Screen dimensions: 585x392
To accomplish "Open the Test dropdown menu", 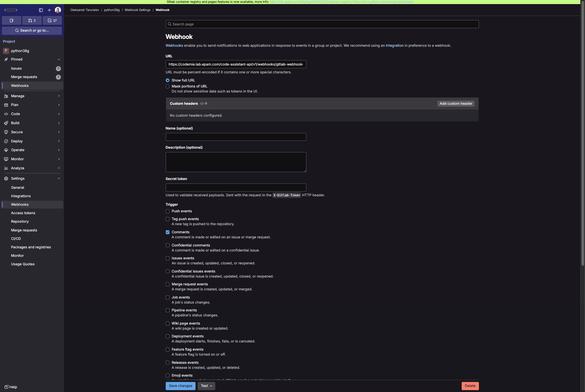I will [x=206, y=386].
